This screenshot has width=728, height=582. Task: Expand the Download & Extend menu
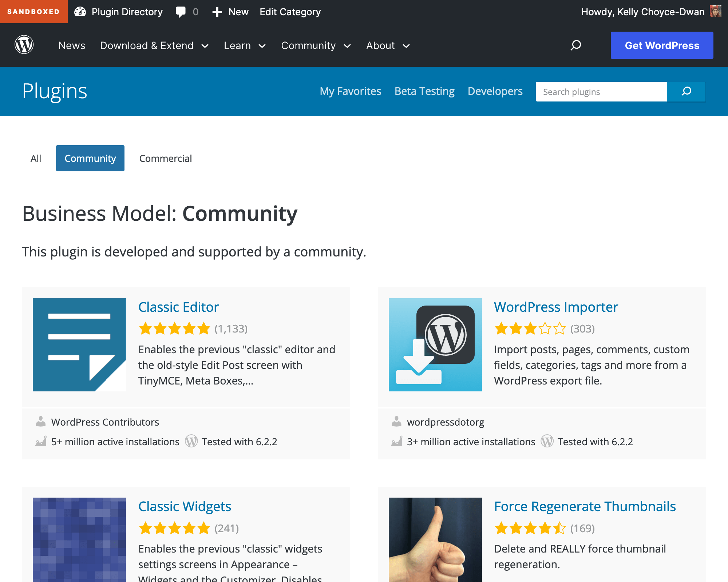tap(154, 45)
